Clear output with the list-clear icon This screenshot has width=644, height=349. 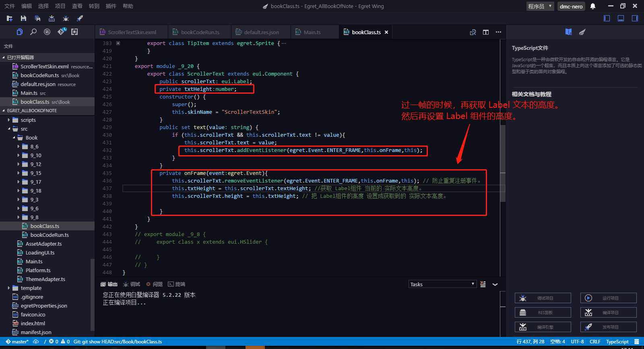(x=483, y=284)
